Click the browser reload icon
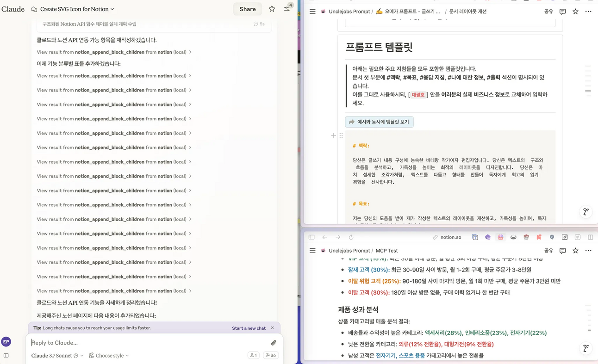This screenshot has height=364, width=598. (x=351, y=237)
